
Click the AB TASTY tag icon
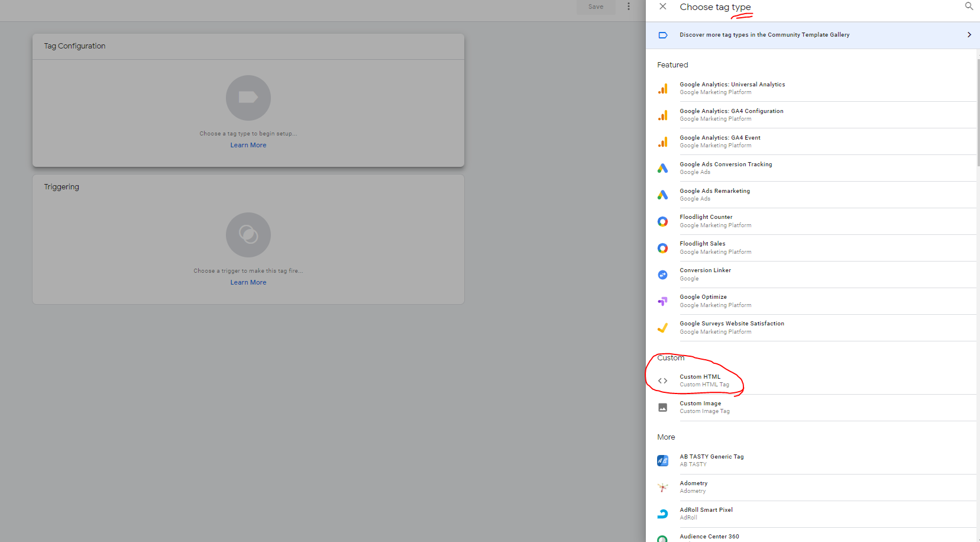coord(662,460)
